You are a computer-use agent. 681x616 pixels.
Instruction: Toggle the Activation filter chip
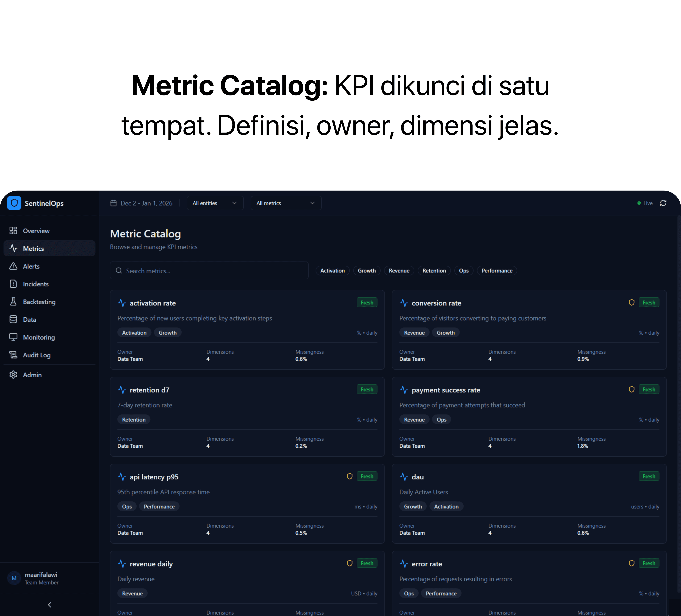(x=332, y=271)
